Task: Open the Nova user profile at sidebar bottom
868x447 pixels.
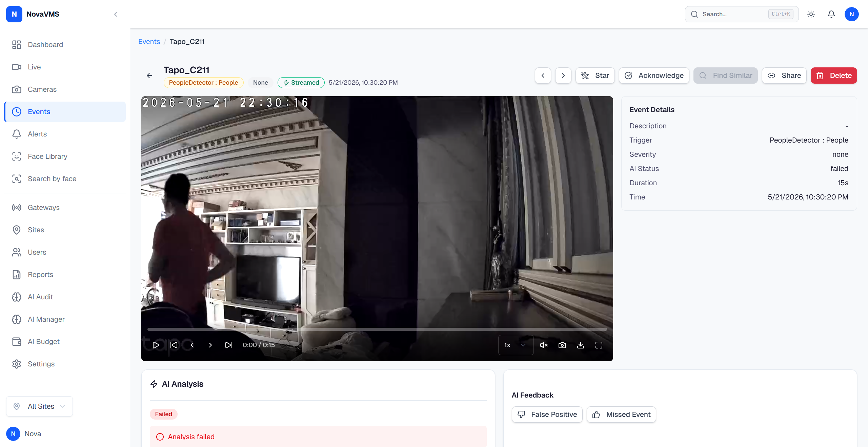Action: 24,434
